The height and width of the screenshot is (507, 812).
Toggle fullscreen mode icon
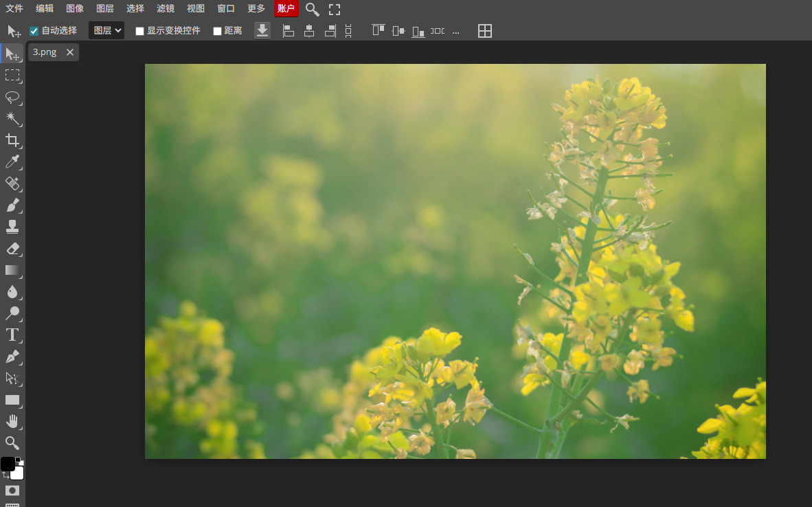click(x=335, y=9)
